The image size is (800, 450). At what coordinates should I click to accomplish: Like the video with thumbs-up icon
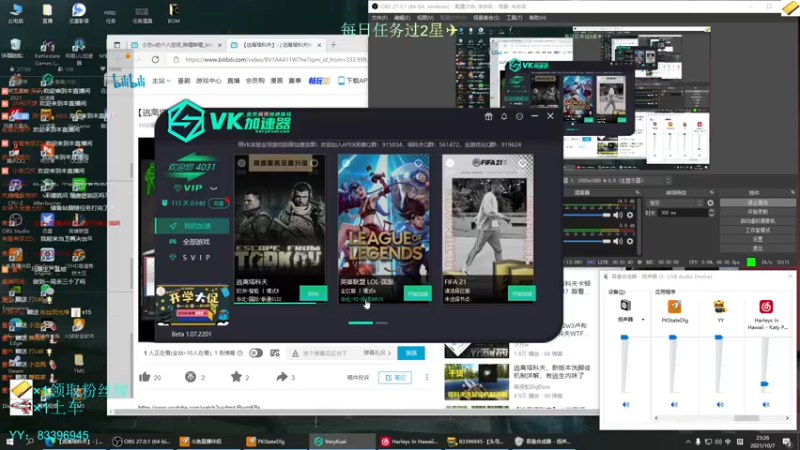(x=145, y=377)
